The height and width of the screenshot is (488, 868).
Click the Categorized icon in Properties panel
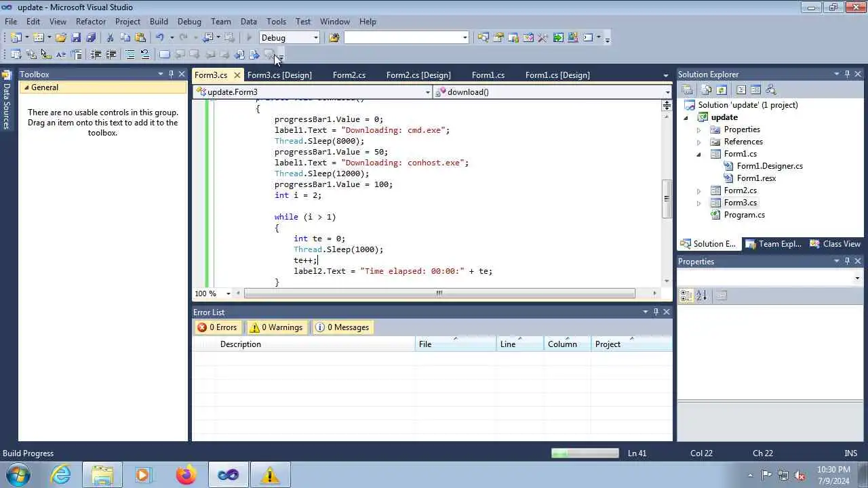[686, 296]
